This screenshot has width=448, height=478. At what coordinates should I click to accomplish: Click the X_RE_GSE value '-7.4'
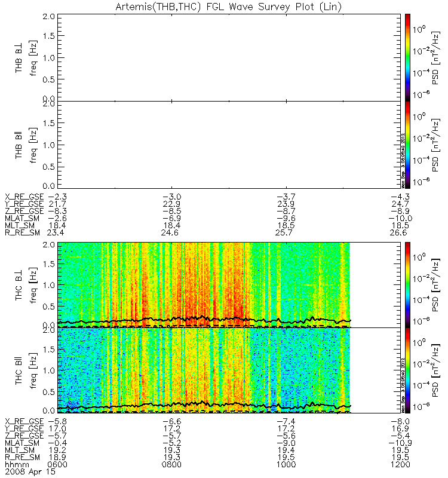coord(286,421)
